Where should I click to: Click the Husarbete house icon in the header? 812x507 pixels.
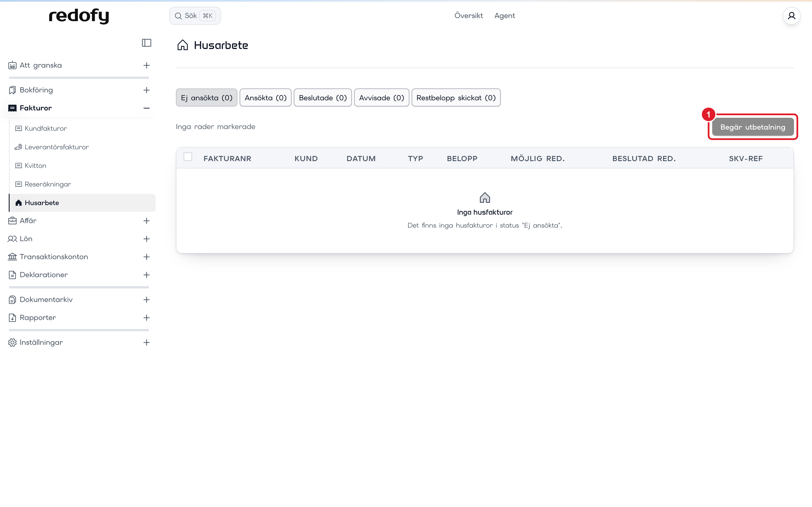click(182, 45)
